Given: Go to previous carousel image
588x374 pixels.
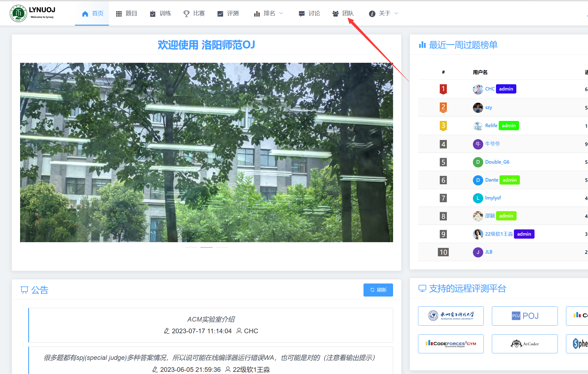Looking at the screenshot, I should click(x=34, y=152).
